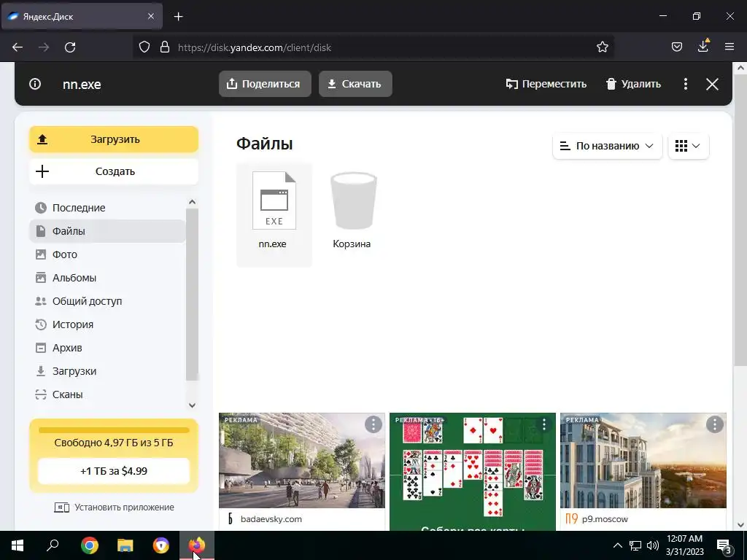Open Загрузки section
The height and width of the screenshot is (560, 747).
(108, 371)
